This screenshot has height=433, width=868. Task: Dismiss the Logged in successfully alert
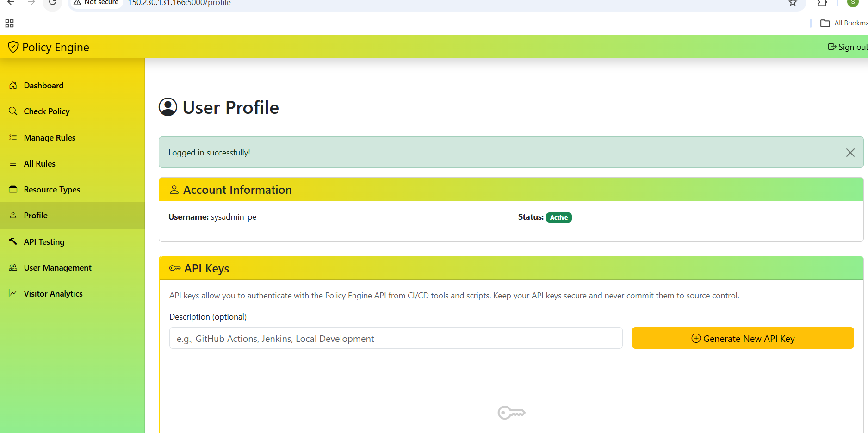point(850,152)
